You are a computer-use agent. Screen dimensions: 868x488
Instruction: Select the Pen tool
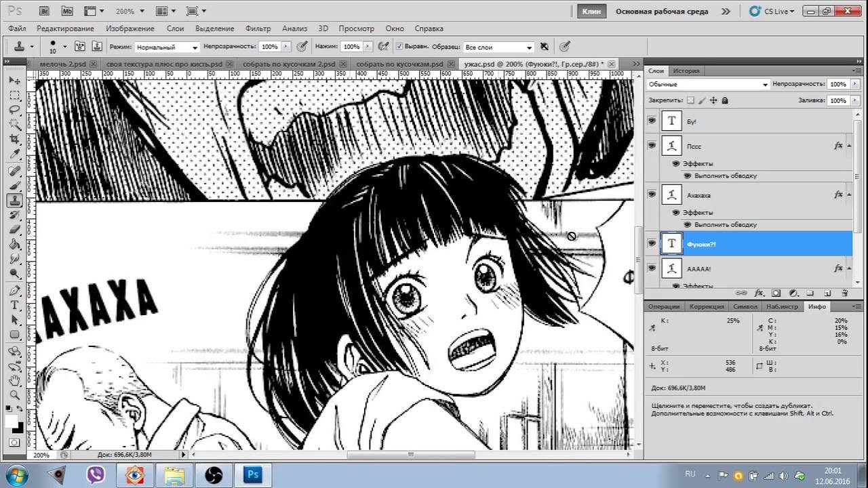(14, 291)
